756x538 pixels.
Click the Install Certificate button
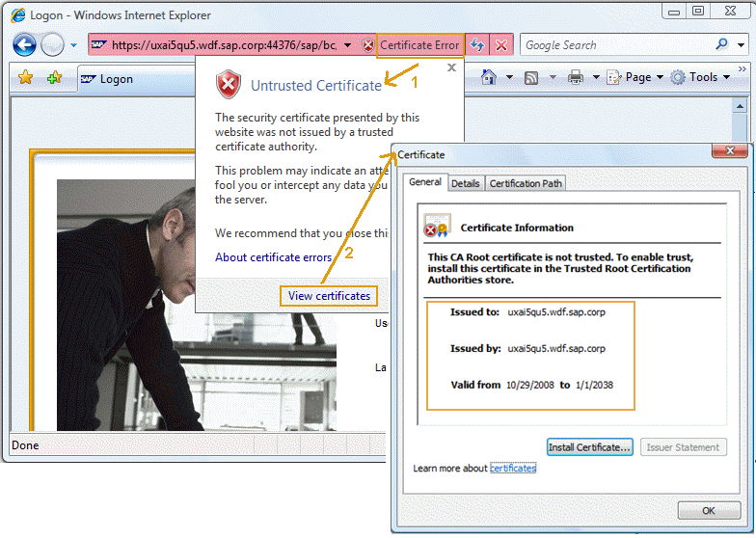click(589, 447)
